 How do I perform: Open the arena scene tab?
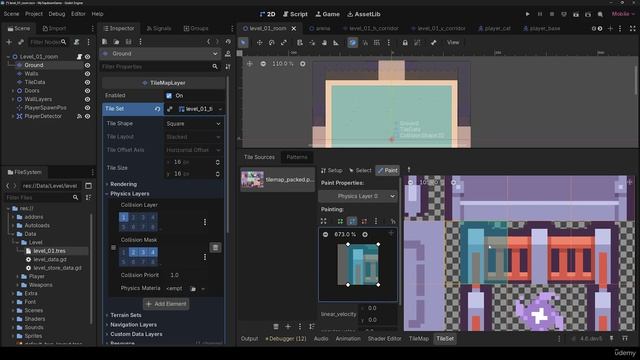(320, 29)
